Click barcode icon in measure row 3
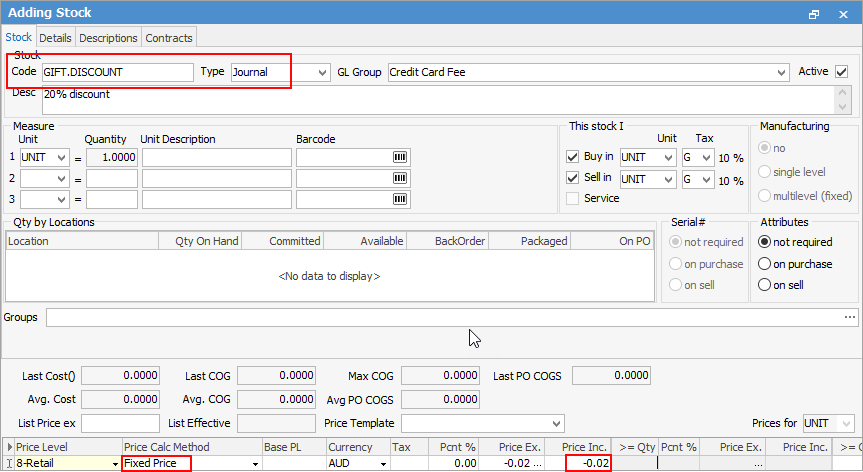The width and height of the screenshot is (863, 472). click(x=400, y=199)
